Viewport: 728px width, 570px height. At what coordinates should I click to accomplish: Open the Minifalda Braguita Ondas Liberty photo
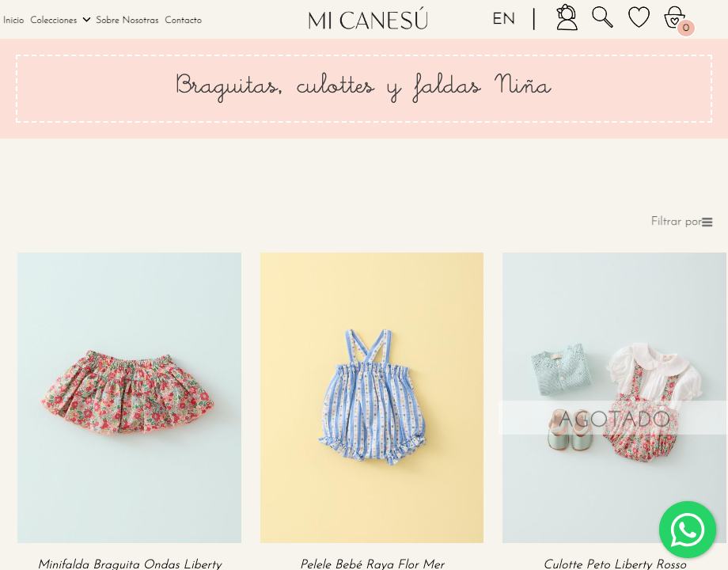[129, 397]
